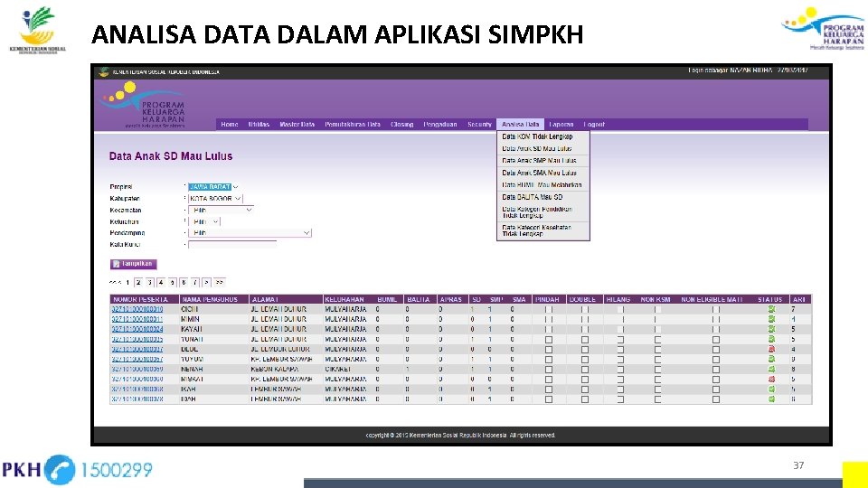Screen dimensions: 868x488
Task: Click the red status icon in MISRAT row
Action: tap(771, 379)
